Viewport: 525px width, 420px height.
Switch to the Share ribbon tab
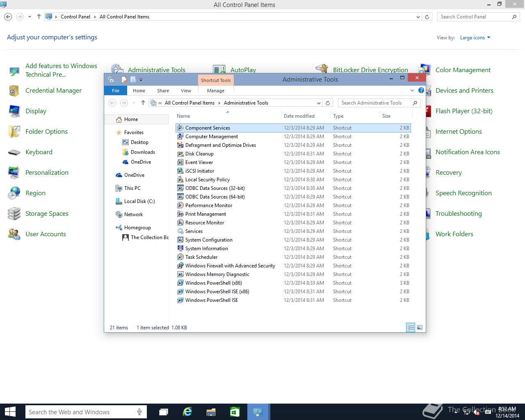(x=163, y=91)
